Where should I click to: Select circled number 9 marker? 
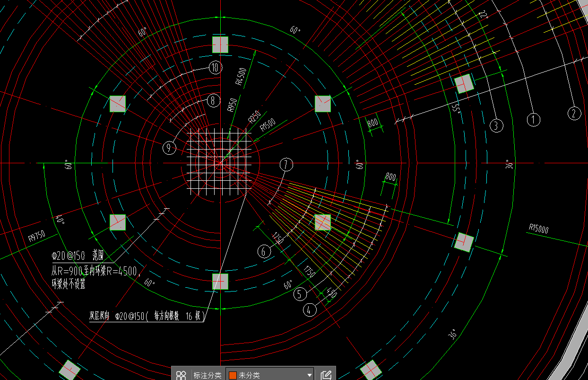pos(169,148)
